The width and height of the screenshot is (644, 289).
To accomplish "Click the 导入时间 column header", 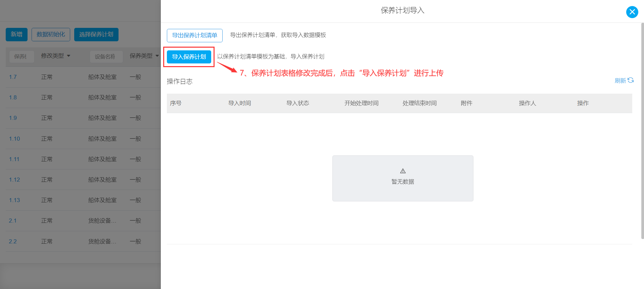I will (x=240, y=103).
